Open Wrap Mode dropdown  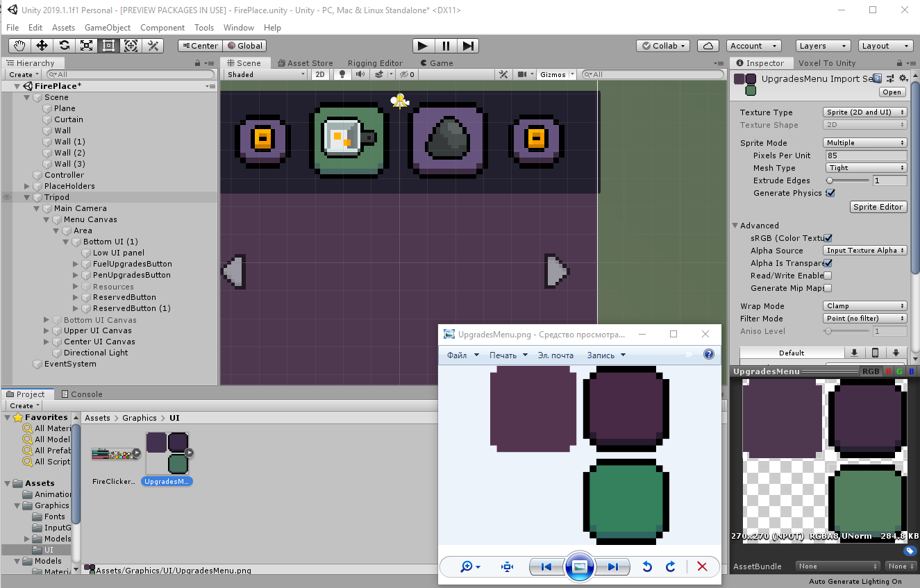pyautogui.click(x=865, y=306)
